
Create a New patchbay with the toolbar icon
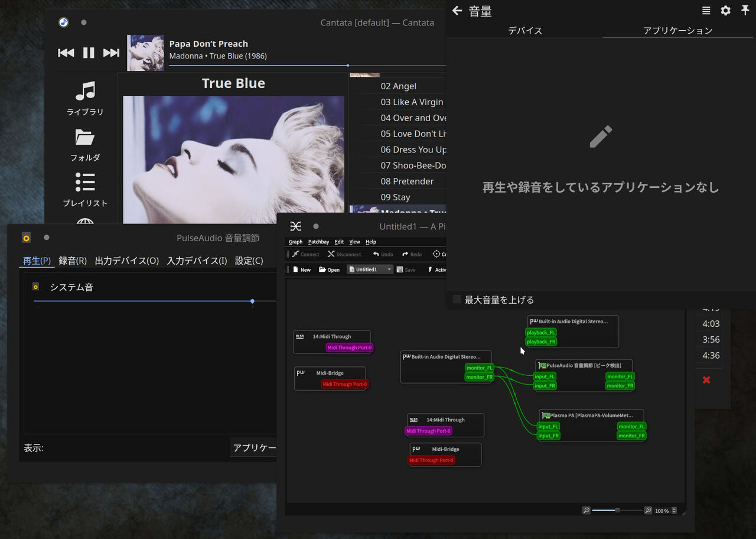point(301,269)
